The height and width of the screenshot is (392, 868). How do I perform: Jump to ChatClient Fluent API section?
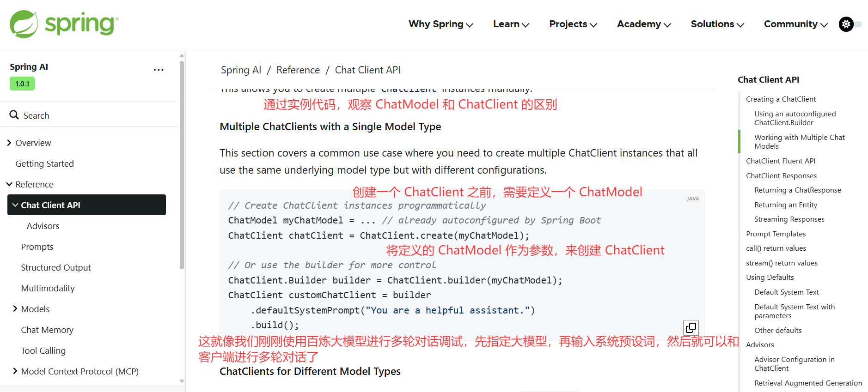[780, 161]
